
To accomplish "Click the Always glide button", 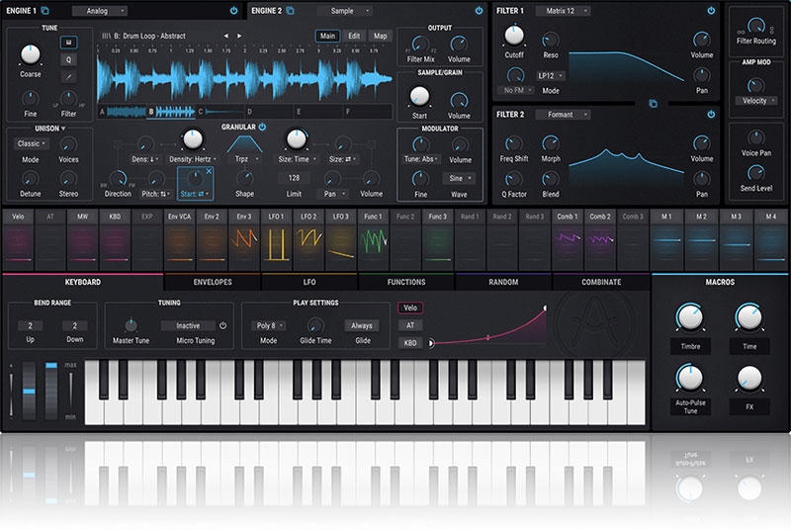I will (x=362, y=325).
